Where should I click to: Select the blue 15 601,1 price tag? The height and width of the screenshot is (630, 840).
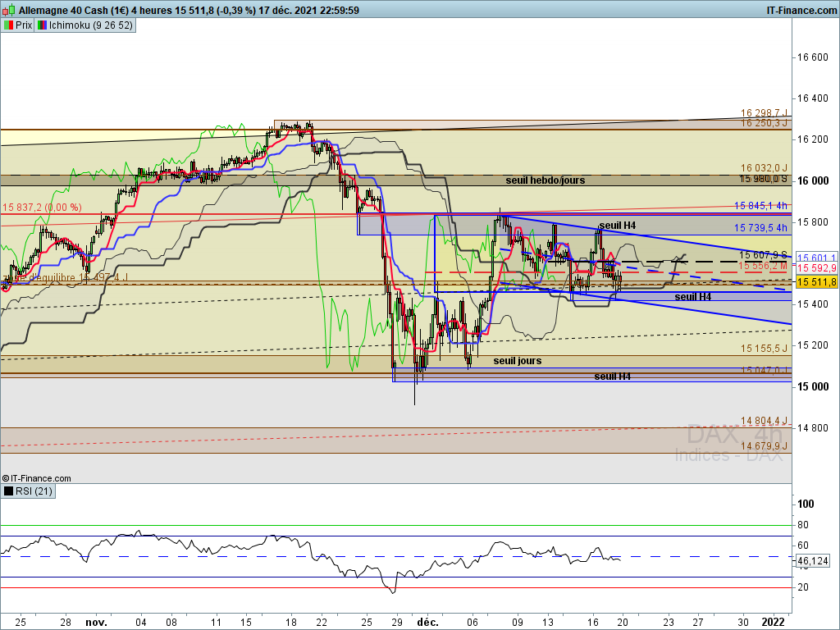[x=816, y=258]
